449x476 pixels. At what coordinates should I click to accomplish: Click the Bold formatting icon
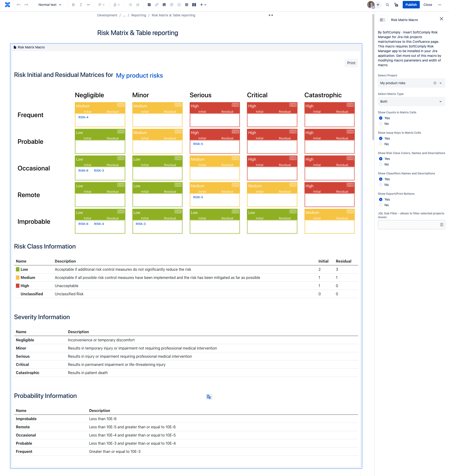(73, 5)
